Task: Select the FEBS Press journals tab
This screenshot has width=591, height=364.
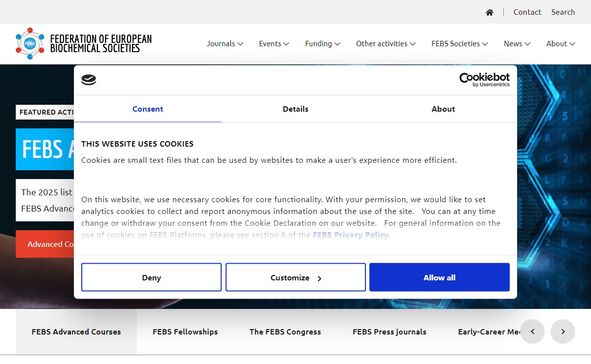Action: click(390, 332)
